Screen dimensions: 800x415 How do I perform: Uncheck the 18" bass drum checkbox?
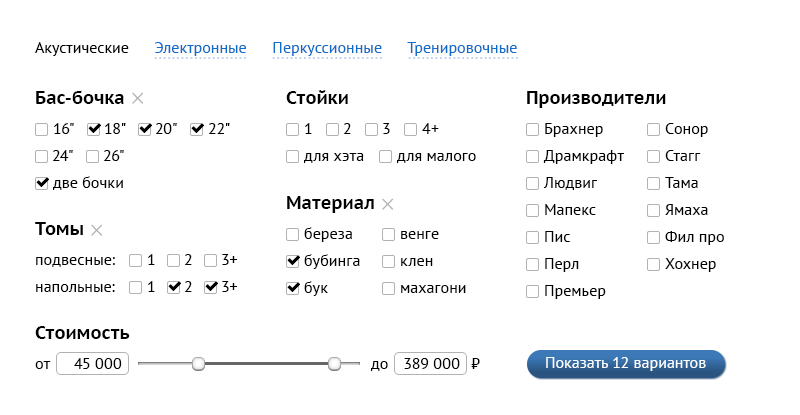[94, 129]
